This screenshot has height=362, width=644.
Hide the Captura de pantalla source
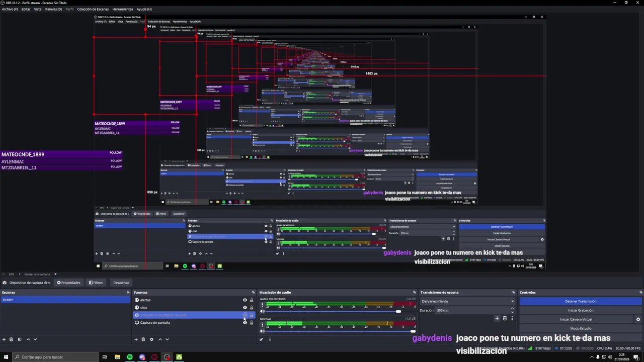(245, 323)
